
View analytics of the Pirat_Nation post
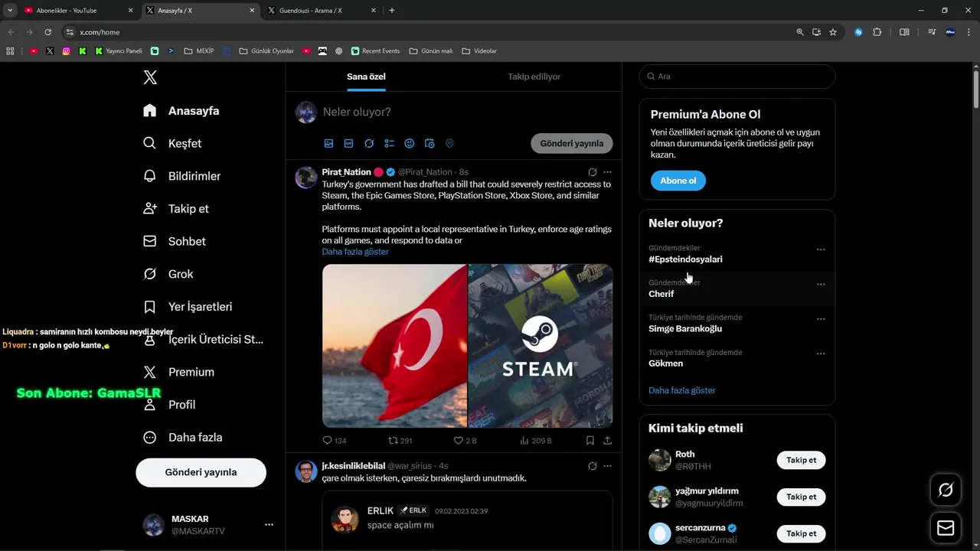pos(536,441)
